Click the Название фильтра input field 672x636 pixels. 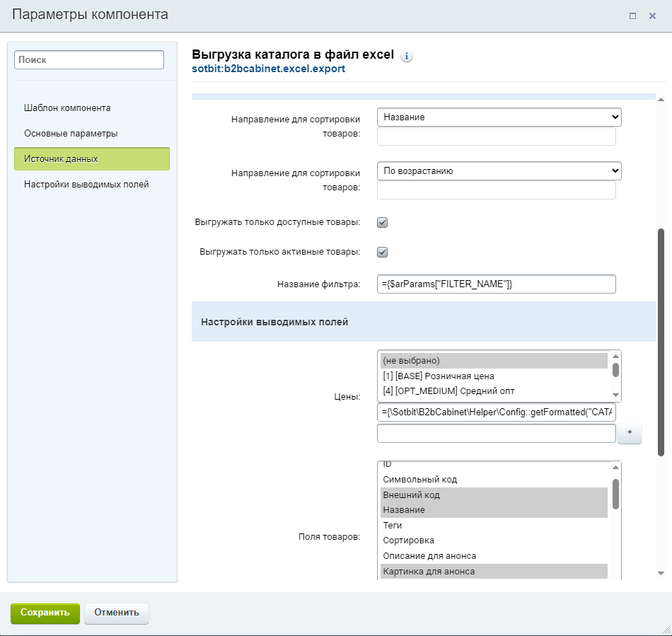click(497, 284)
